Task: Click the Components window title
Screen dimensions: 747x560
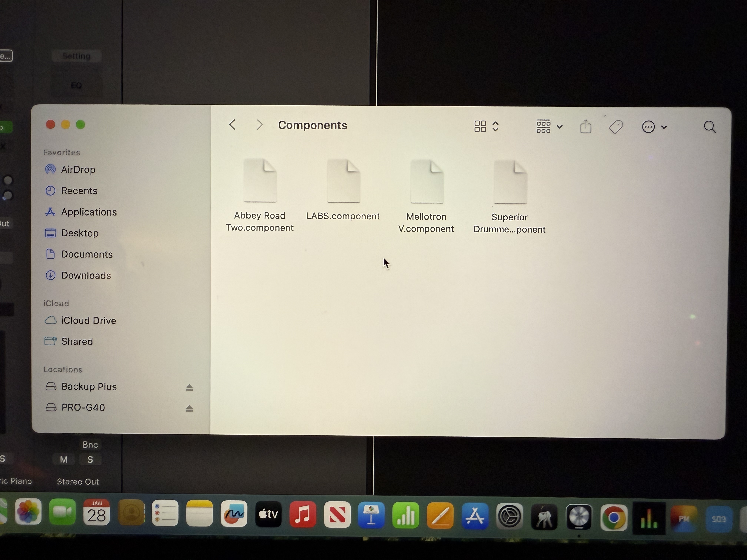Action: point(313,125)
